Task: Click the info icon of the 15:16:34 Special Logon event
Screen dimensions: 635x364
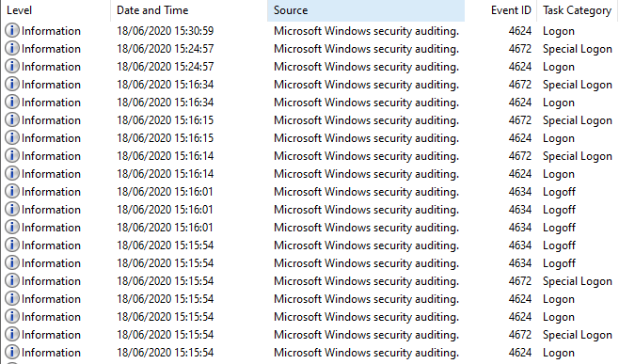Action: pyautogui.click(x=12, y=85)
